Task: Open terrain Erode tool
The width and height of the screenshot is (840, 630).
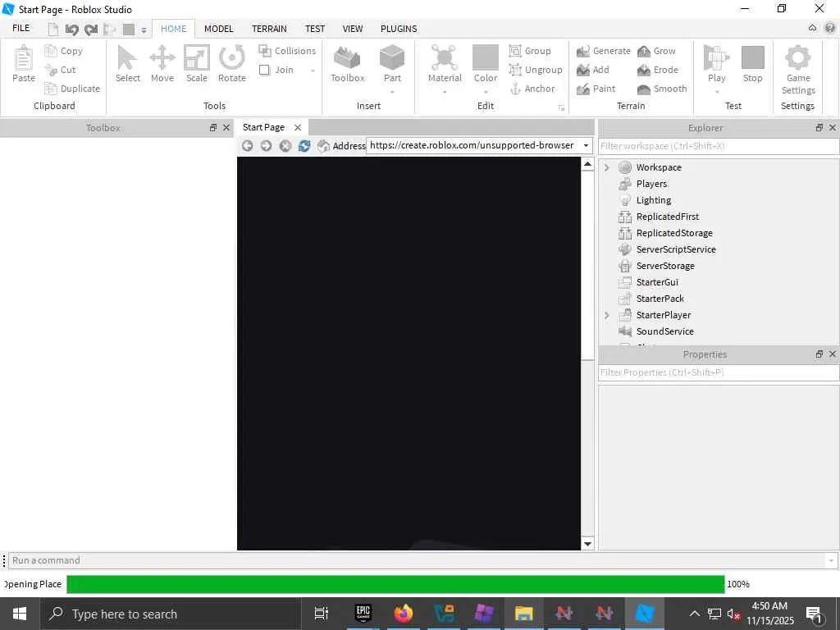Action: click(x=658, y=70)
